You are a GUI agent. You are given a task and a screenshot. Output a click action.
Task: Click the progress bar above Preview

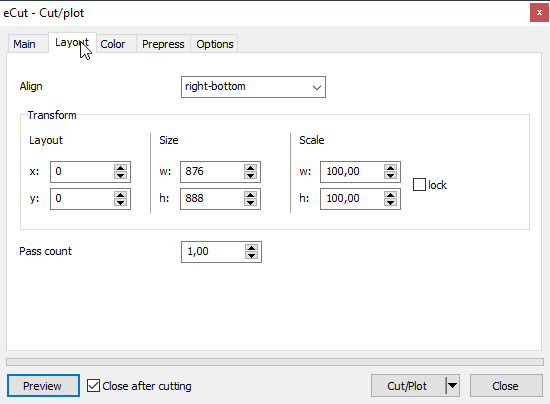(275, 362)
